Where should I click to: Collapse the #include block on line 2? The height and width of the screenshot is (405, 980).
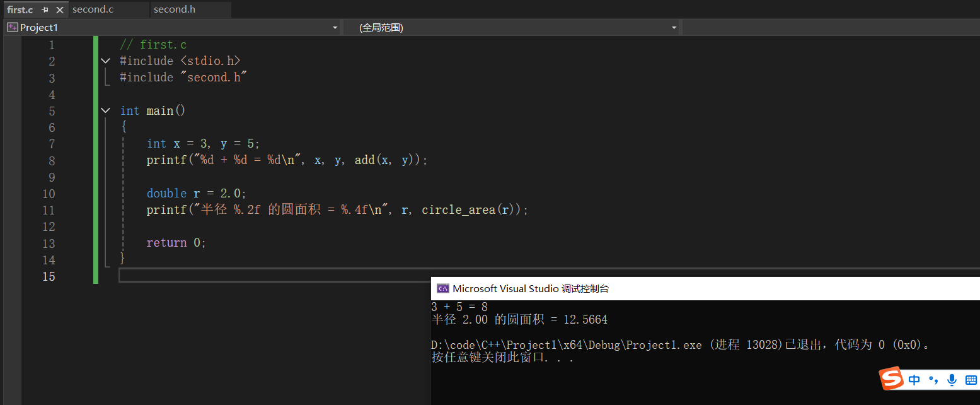(106, 61)
